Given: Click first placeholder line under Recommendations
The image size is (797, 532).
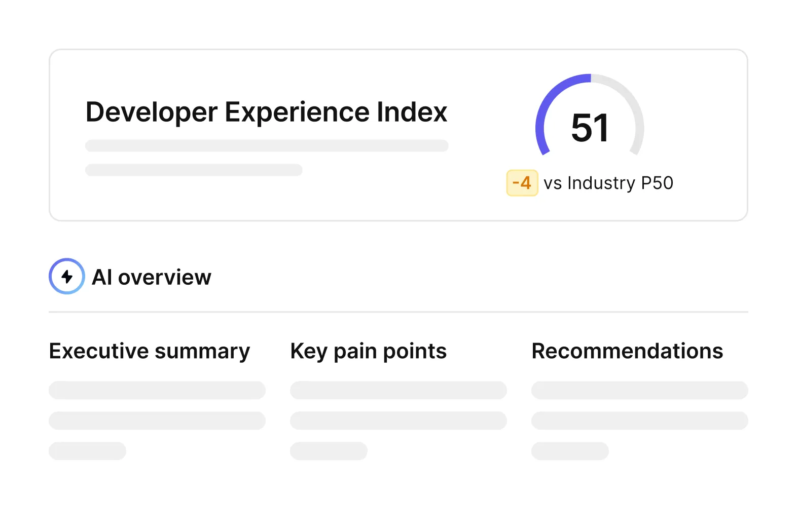Looking at the screenshot, I should (x=640, y=390).
